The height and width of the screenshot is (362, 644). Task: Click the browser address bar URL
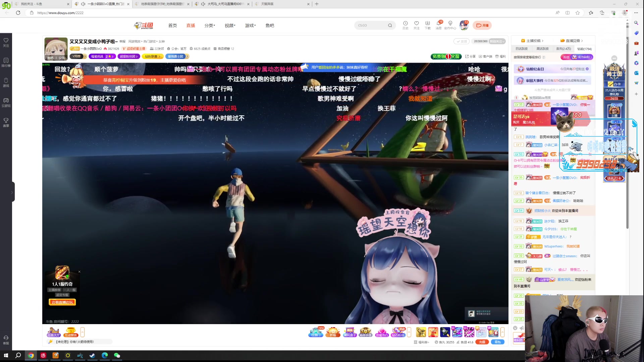pyautogui.click(x=60, y=13)
